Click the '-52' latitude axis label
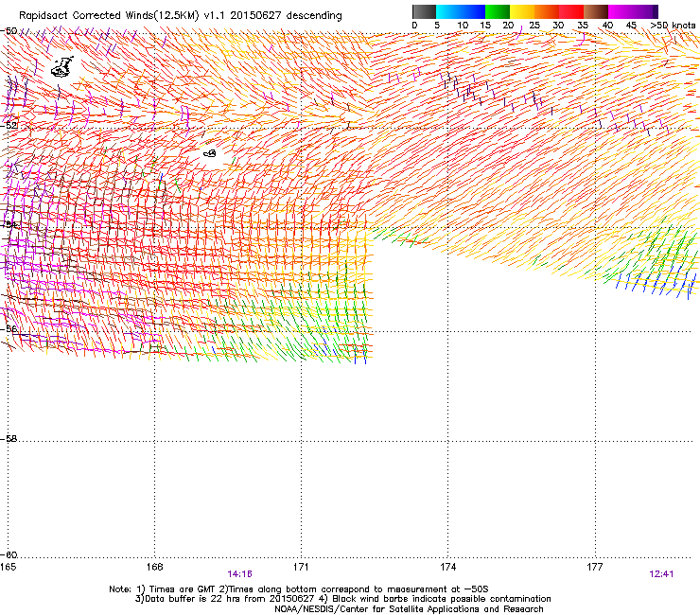Image resolution: width=700 pixels, height=615 pixels. pyautogui.click(x=9, y=126)
